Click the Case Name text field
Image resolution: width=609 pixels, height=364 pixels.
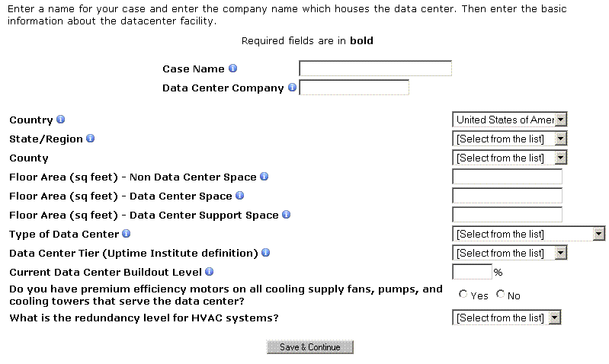[375, 69]
